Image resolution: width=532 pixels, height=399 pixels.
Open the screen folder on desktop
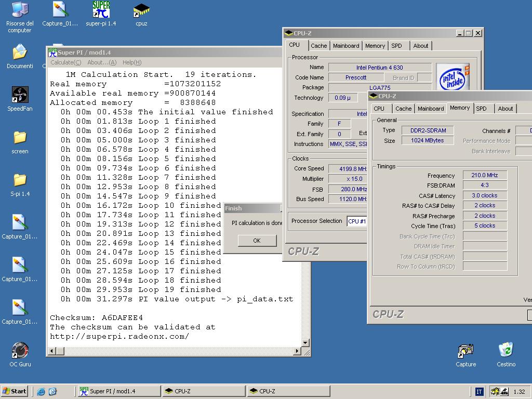coord(20,142)
